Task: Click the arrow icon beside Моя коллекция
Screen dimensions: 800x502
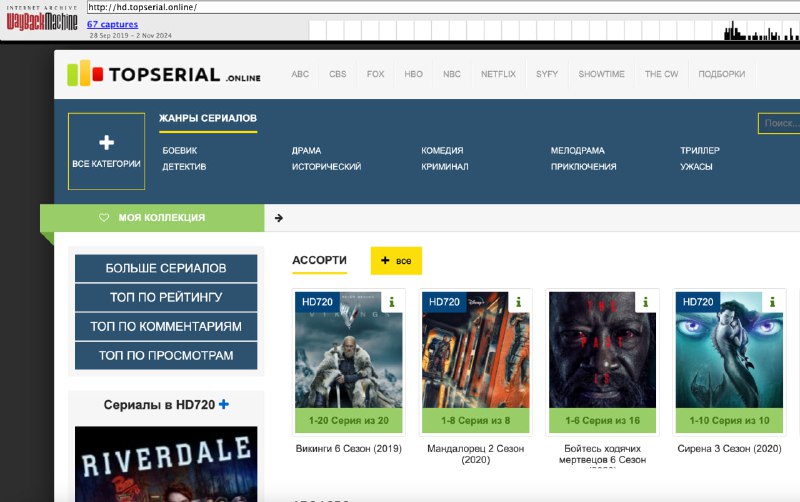Action: [x=279, y=218]
